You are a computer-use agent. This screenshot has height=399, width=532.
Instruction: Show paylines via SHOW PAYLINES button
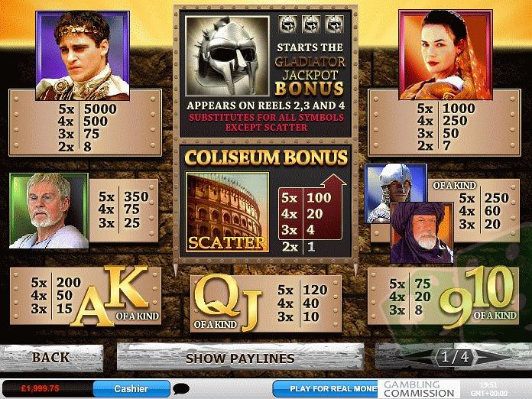[x=240, y=358]
